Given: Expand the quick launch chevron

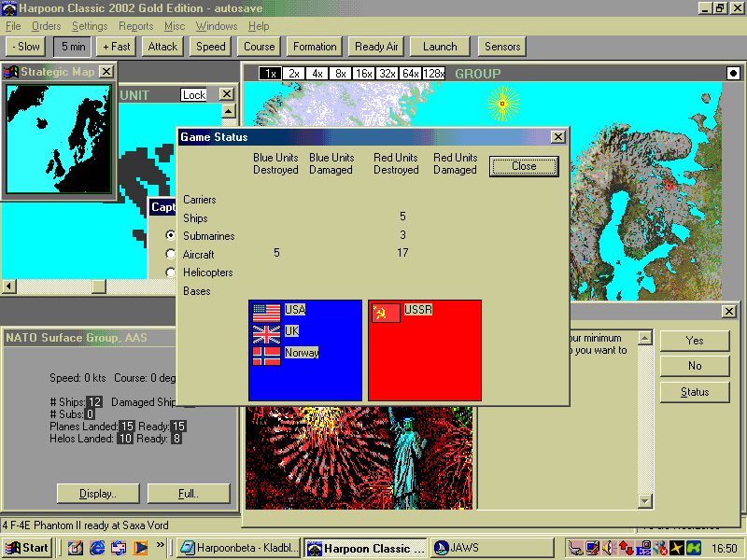Looking at the screenshot, I should point(160,544).
